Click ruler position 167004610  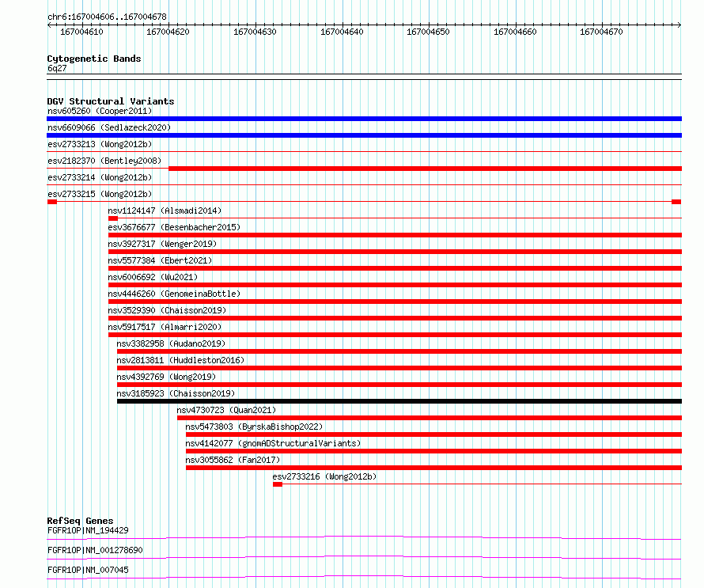[x=81, y=32]
